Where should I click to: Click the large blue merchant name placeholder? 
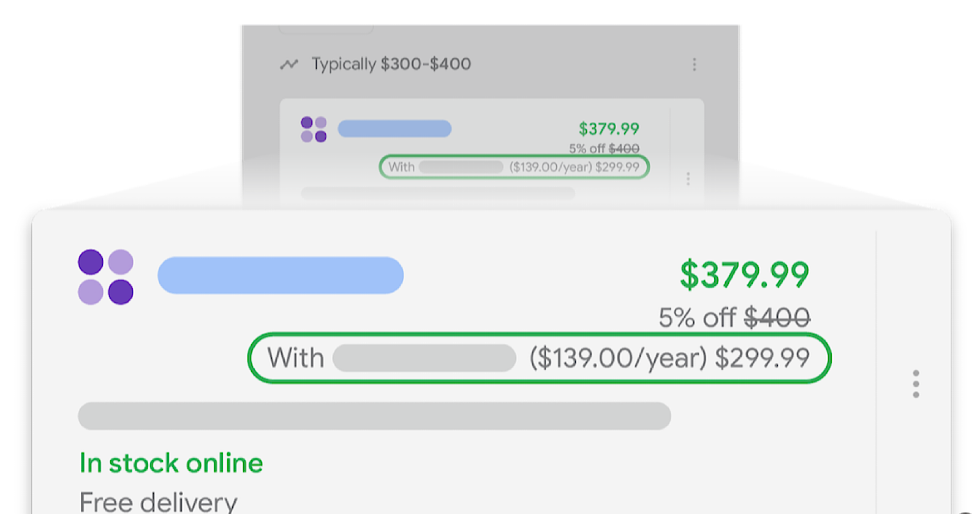[x=281, y=275]
